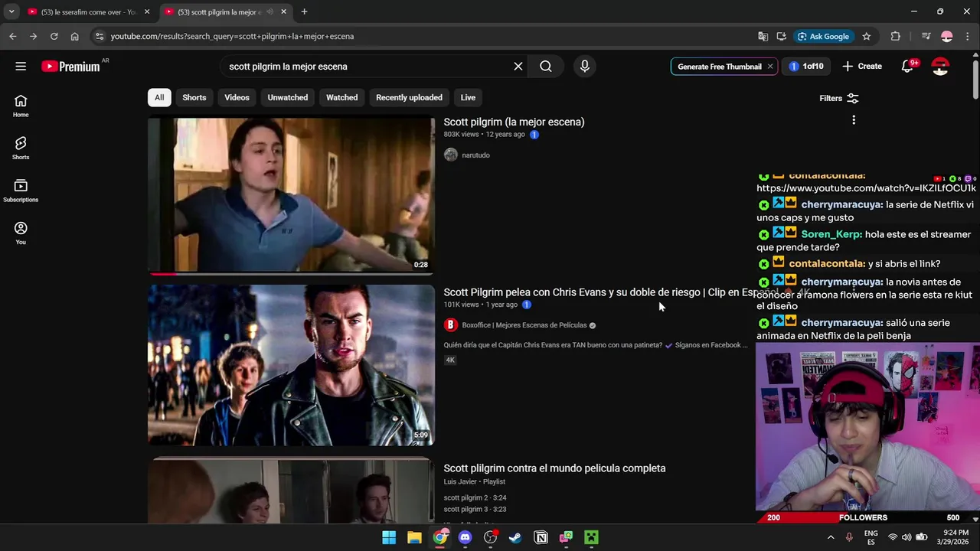Open Discord from the taskbar
The width and height of the screenshot is (980, 551).
coord(465,537)
